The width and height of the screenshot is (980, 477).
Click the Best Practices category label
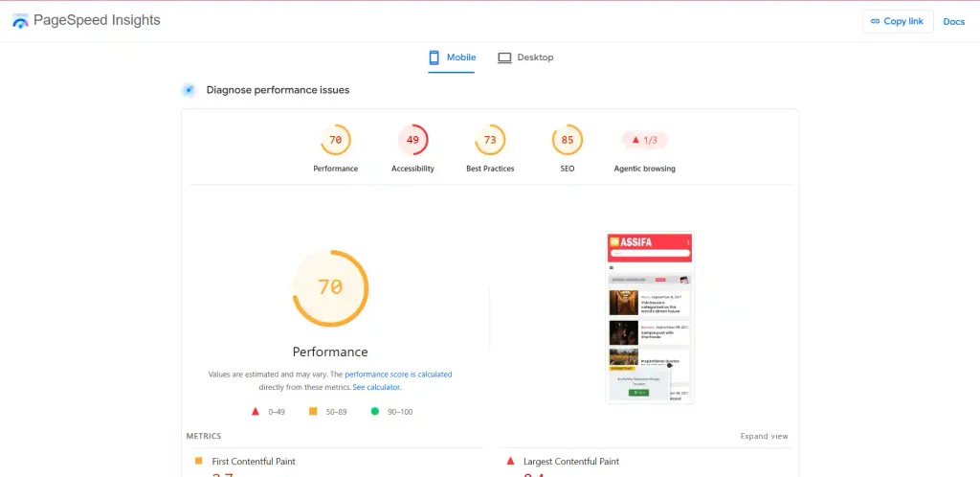490,169
